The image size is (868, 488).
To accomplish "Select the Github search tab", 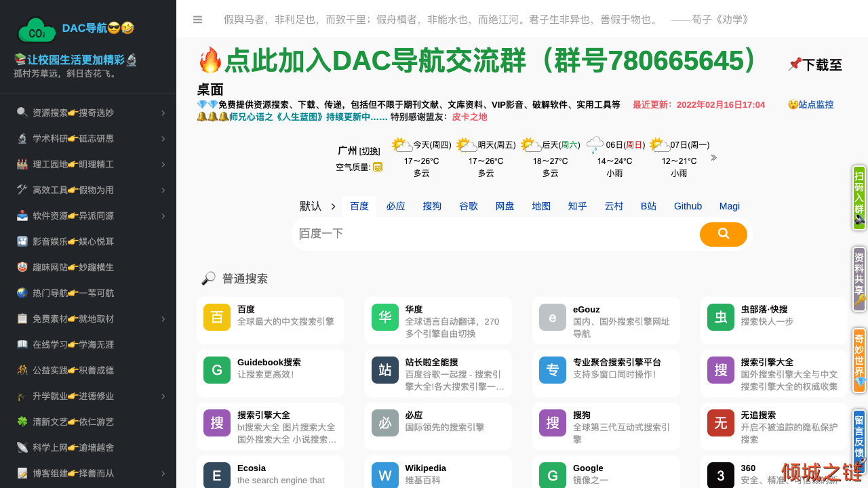I will coord(688,206).
